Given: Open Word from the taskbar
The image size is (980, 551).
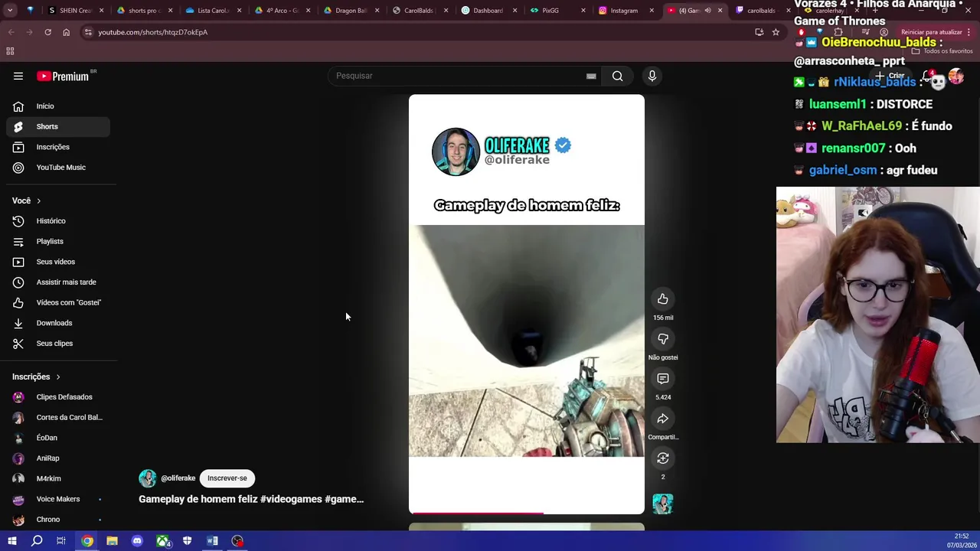Looking at the screenshot, I should point(212,541).
